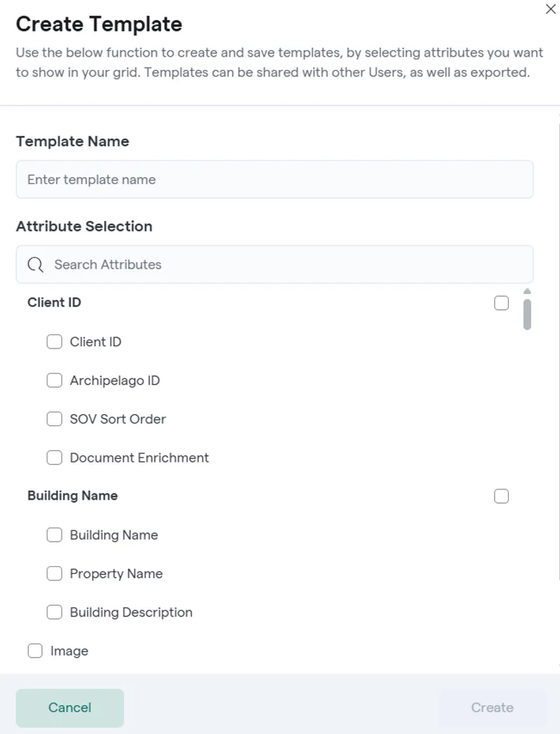Screen dimensions: 560x734
Task: Click the search magnifier icon
Action: coord(36,265)
